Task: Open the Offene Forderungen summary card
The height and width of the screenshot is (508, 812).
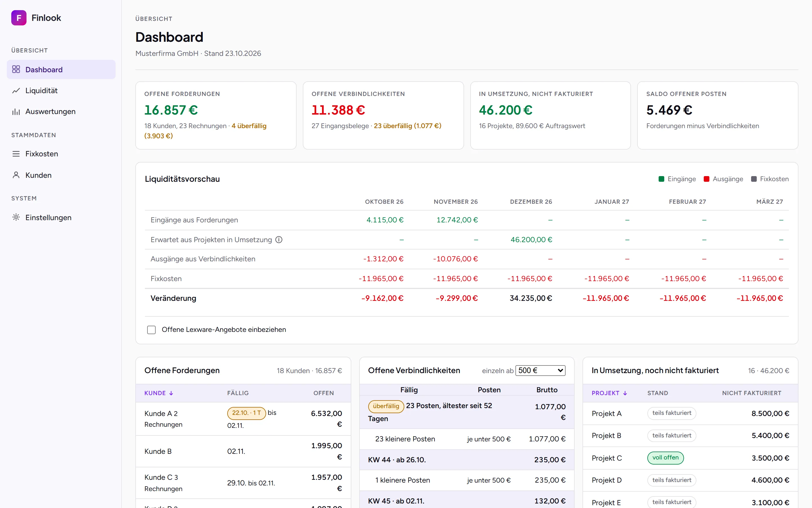Action: point(216,115)
